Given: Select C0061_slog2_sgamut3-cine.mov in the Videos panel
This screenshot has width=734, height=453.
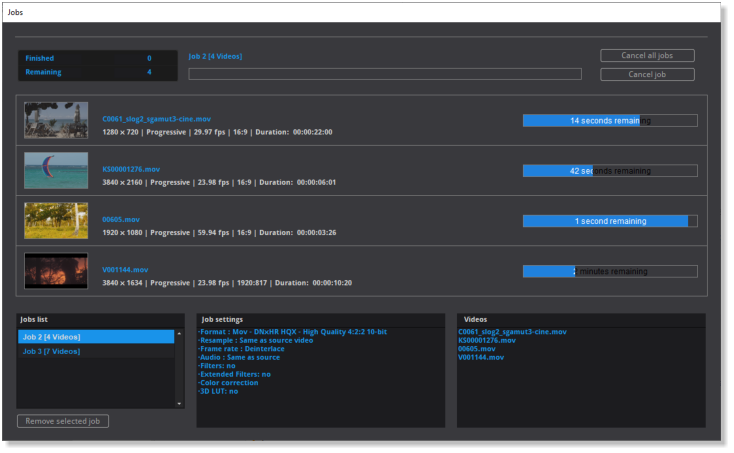Looking at the screenshot, I should [512, 332].
